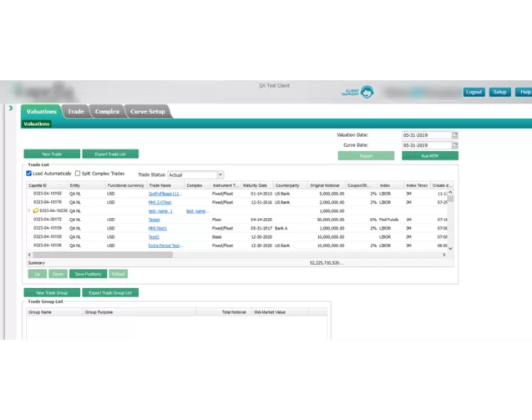Click the Valuation Date input field
Screen dimensions: 532x420
pos(427,135)
